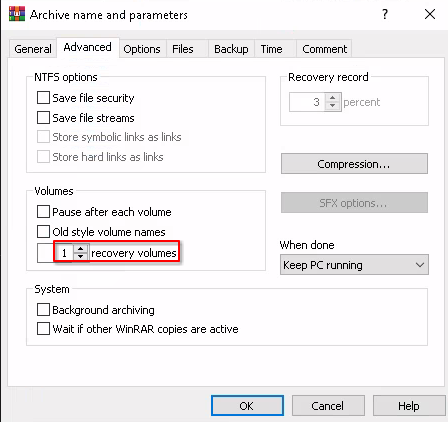Click the WinRAR icon in title bar
Viewport: 448px width, 422px height.
pos(17,14)
